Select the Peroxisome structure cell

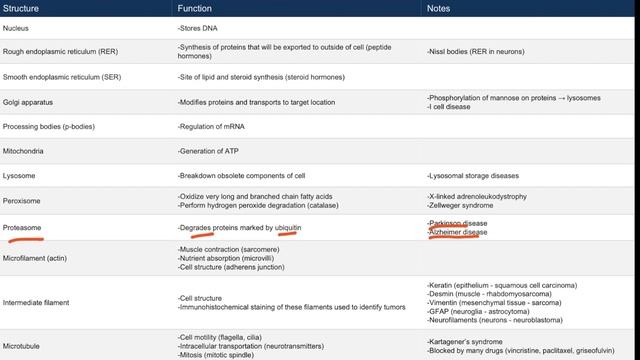(x=21, y=201)
